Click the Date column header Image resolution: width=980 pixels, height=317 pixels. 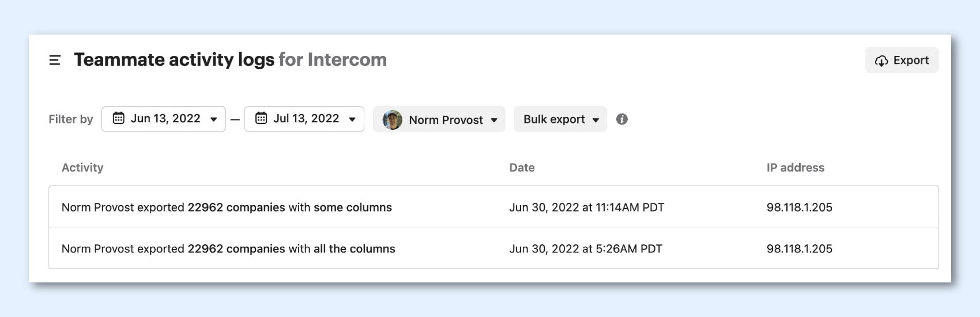tap(522, 168)
